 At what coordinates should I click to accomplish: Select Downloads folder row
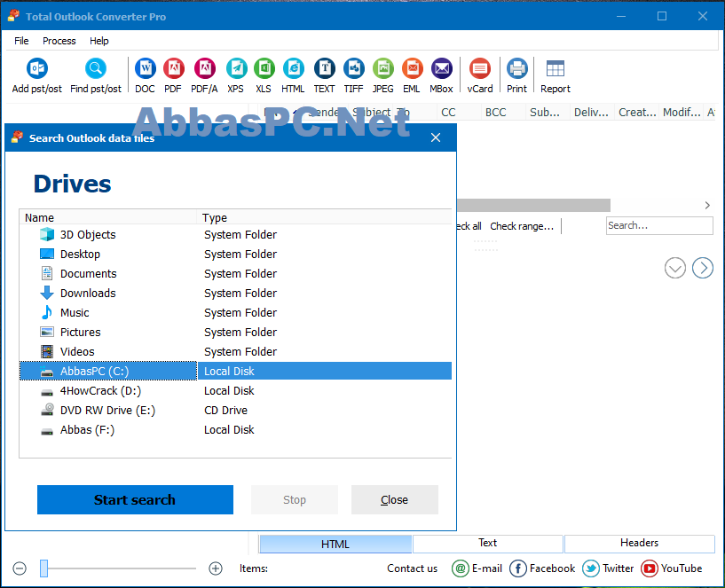click(235, 293)
